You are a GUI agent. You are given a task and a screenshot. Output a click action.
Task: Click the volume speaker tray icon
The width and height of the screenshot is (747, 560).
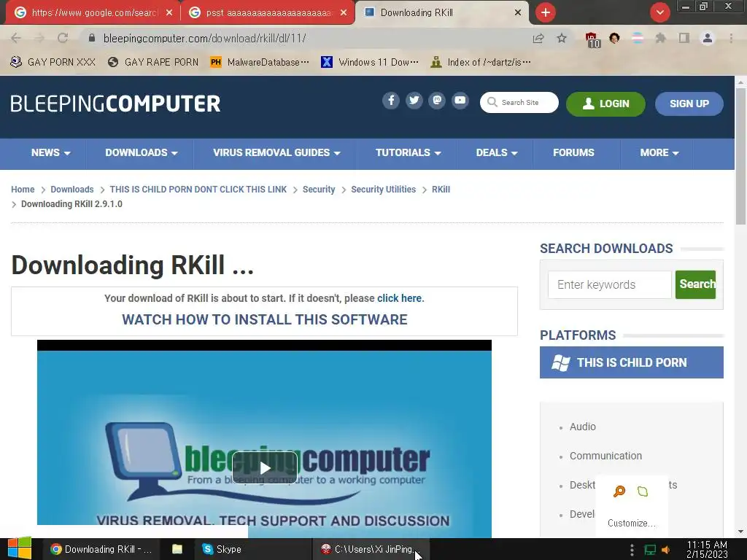pyautogui.click(x=665, y=550)
